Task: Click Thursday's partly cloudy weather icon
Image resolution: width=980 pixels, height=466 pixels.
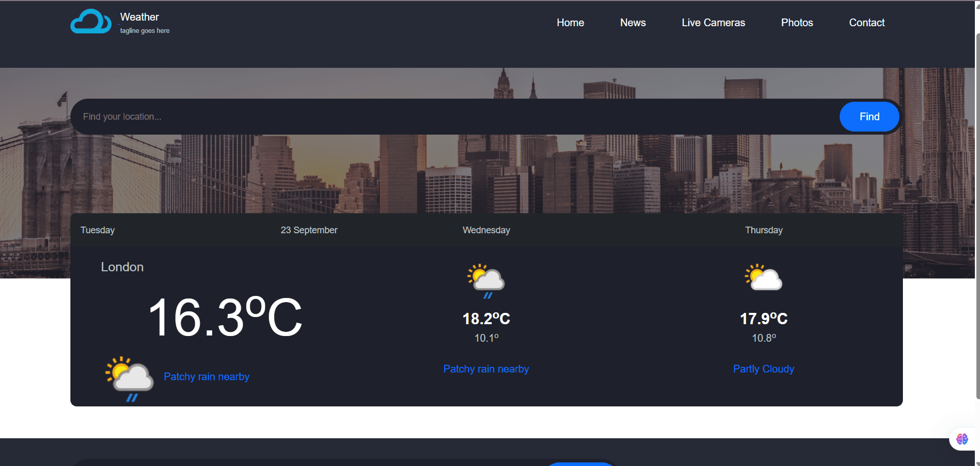Action: (763, 277)
